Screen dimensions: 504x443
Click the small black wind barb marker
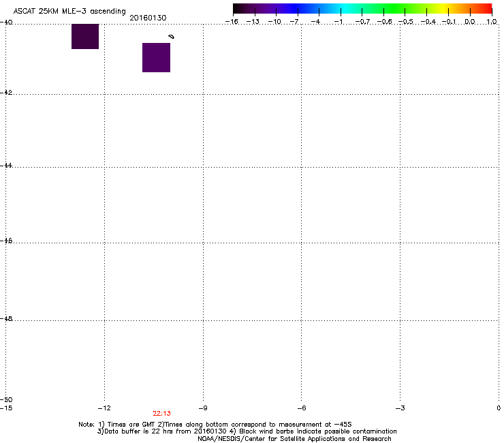172,37
